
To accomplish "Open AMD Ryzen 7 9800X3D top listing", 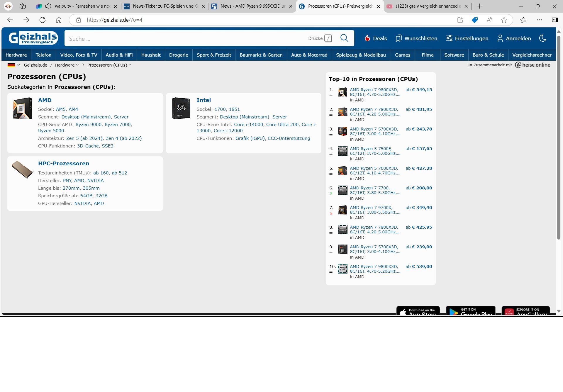I will (x=374, y=90).
